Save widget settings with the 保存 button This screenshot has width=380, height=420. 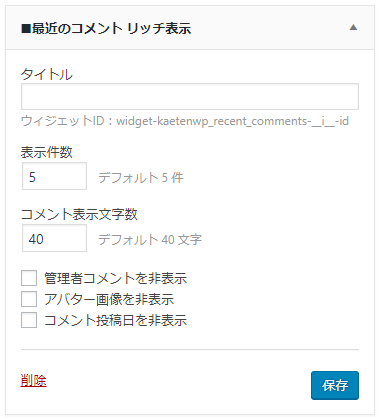[335, 385]
